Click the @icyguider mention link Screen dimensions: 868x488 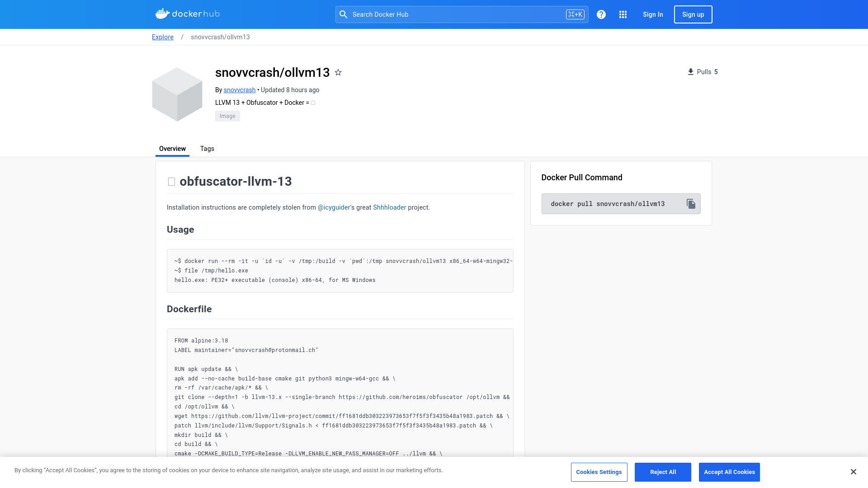pyautogui.click(x=334, y=207)
